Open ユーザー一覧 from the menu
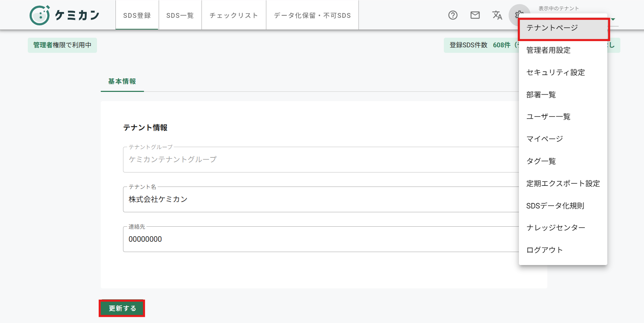Screen dimensions: 644x323 [x=563, y=117]
